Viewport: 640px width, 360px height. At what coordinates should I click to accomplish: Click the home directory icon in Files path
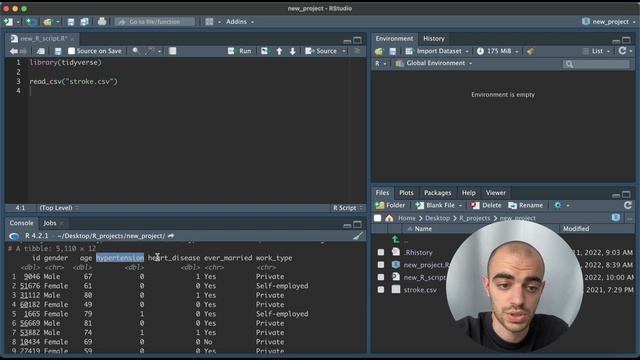(389, 218)
